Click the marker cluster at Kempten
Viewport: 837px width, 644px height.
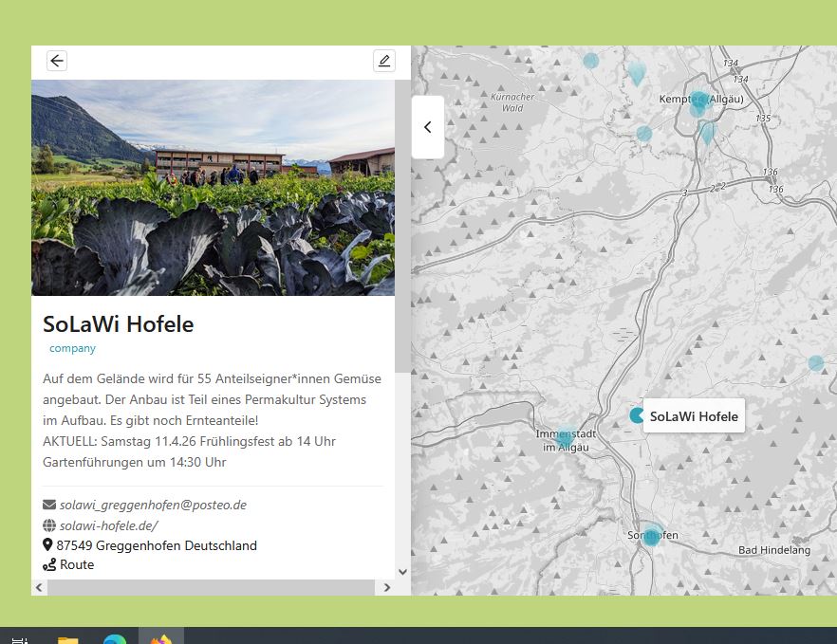tap(699, 101)
